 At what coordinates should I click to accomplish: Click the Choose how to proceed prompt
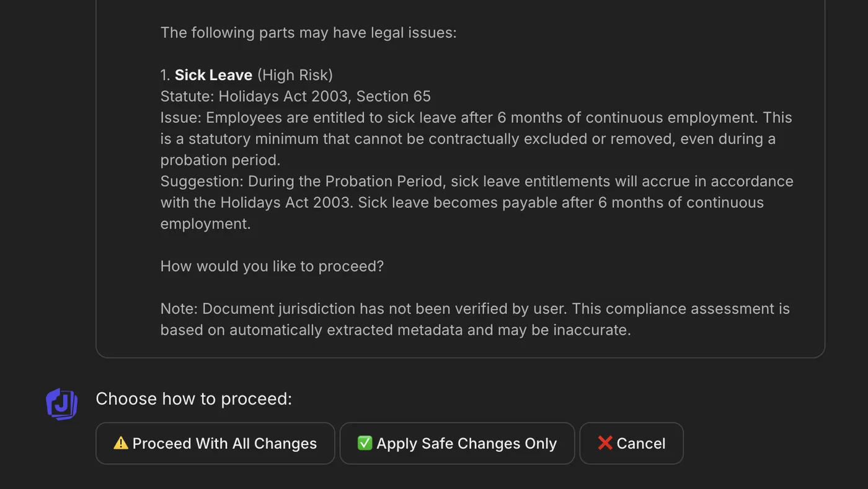tap(194, 398)
